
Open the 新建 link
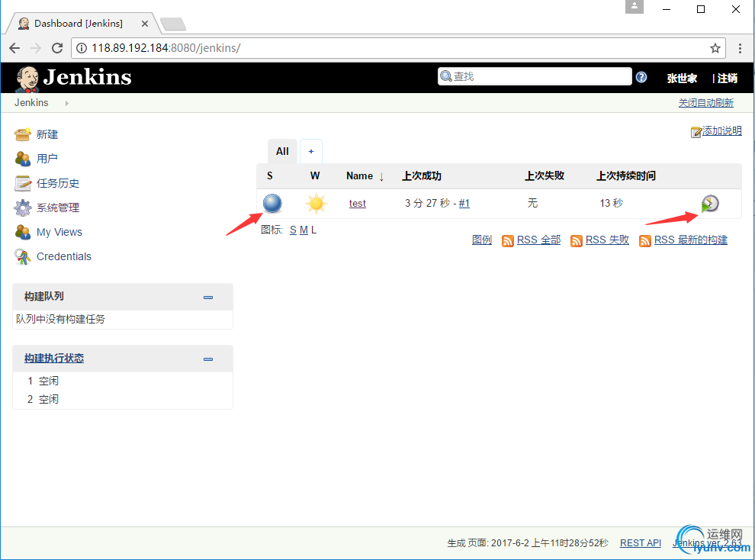tap(47, 134)
